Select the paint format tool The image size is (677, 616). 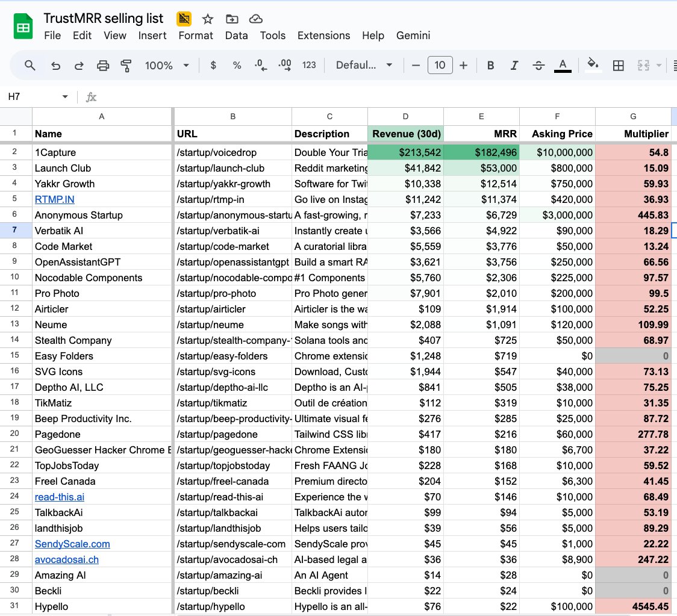click(x=126, y=65)
